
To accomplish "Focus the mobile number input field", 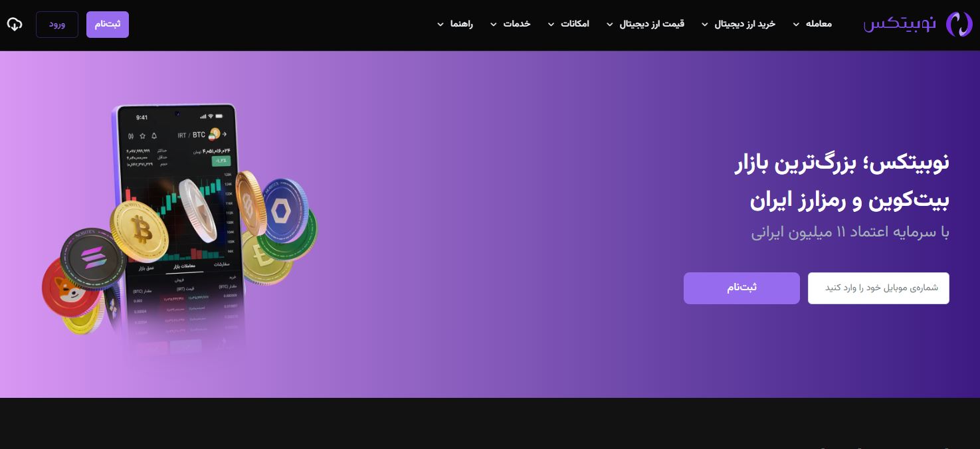I will pyautogui.click(x=878, y=288).
